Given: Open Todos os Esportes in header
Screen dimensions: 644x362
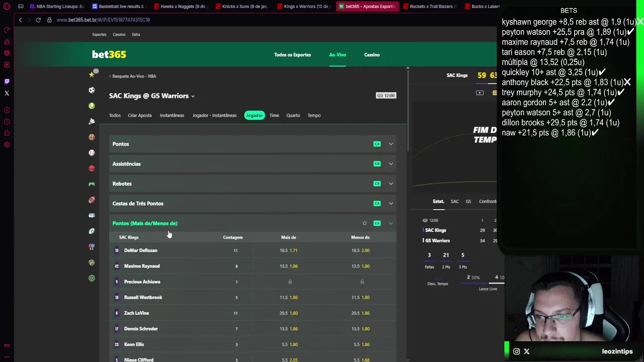Looking at the screenshot, I should (x=292, y=55).
